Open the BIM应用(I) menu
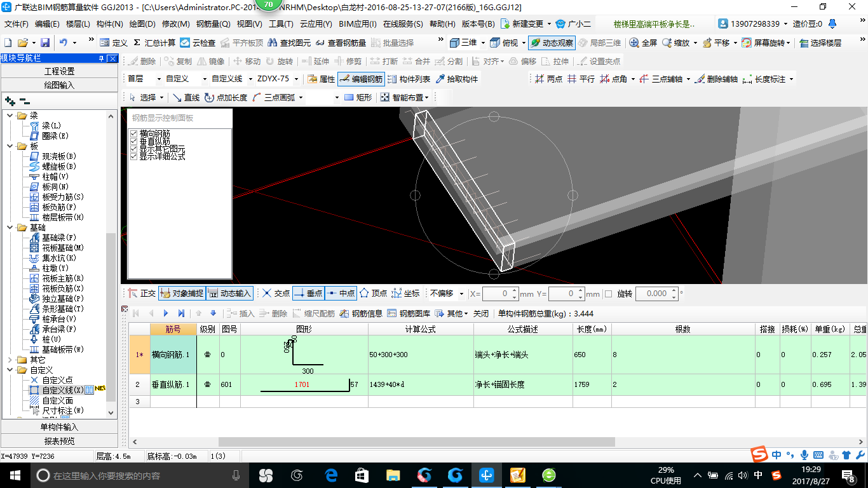The height and width of the screenshot is (488, 868). [357, 24]
